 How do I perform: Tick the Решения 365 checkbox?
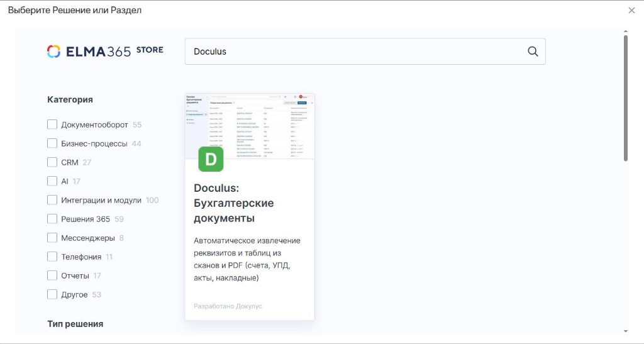coord(52,219)
